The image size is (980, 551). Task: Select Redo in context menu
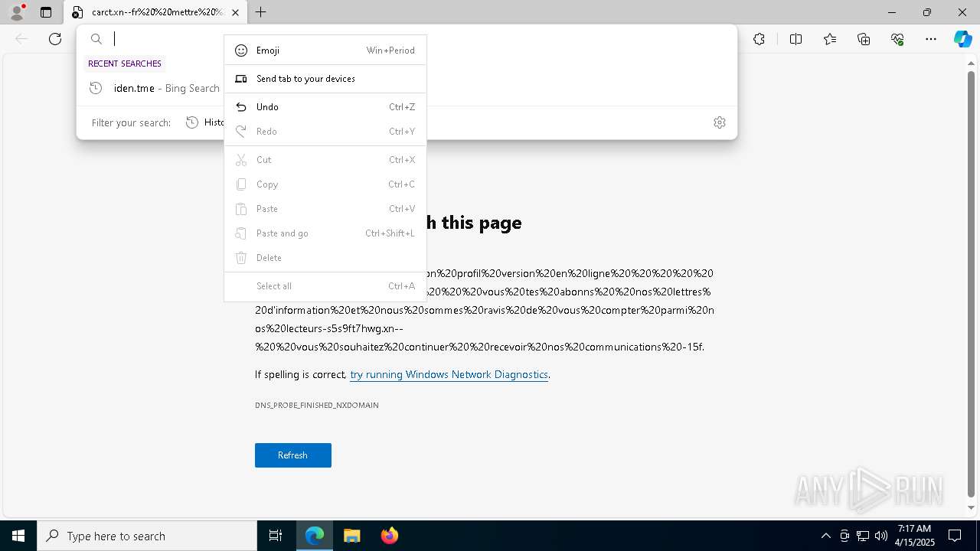(x=325, y=132)
